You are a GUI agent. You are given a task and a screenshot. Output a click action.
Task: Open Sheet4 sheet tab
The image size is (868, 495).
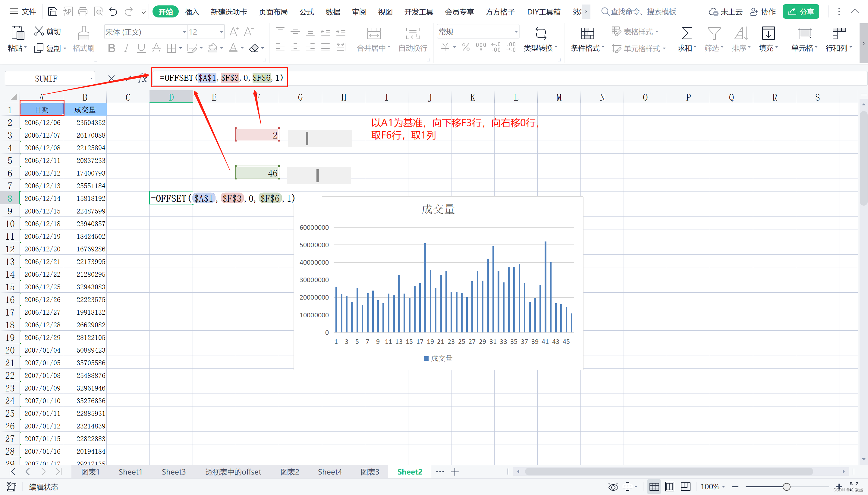tap(330, 472)
